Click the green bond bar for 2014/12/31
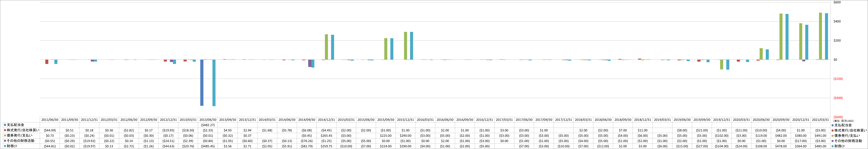 pyautogui.click(x=327, y=47)
